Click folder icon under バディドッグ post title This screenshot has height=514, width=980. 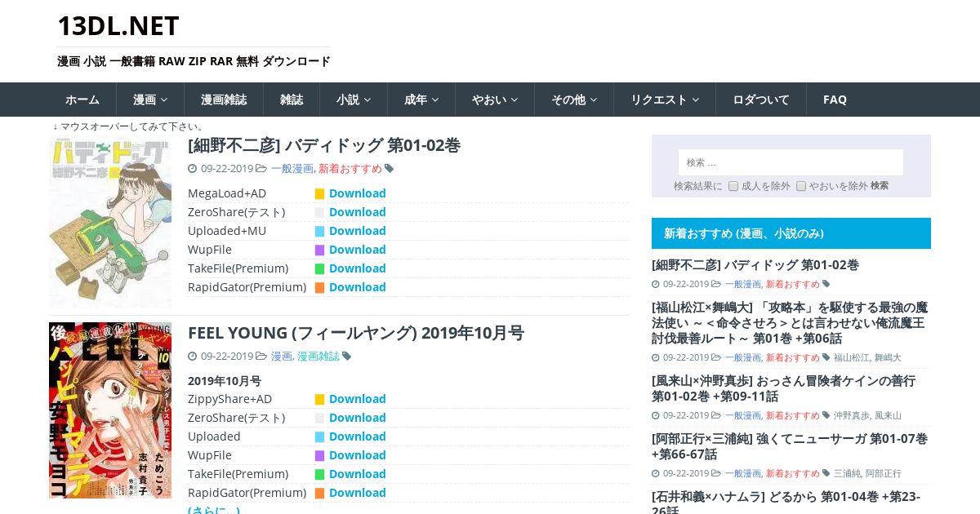click(x=261, y=169)
